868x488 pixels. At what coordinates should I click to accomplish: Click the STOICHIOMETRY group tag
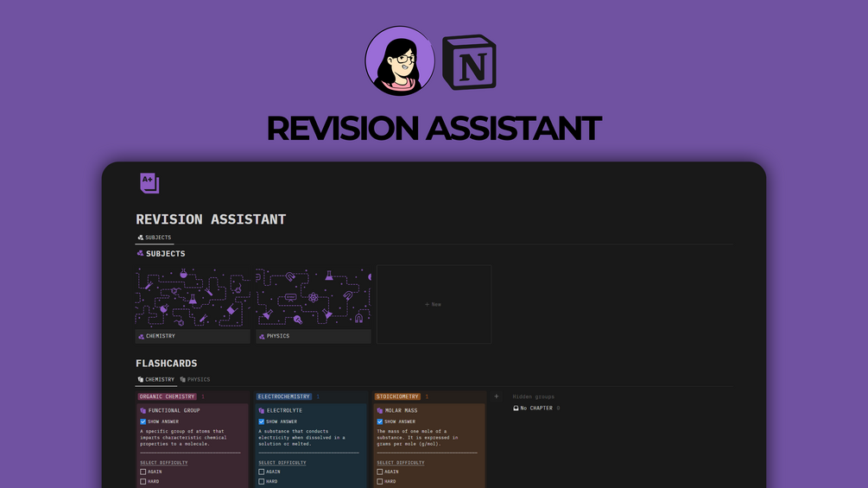(x=397, y=396)
